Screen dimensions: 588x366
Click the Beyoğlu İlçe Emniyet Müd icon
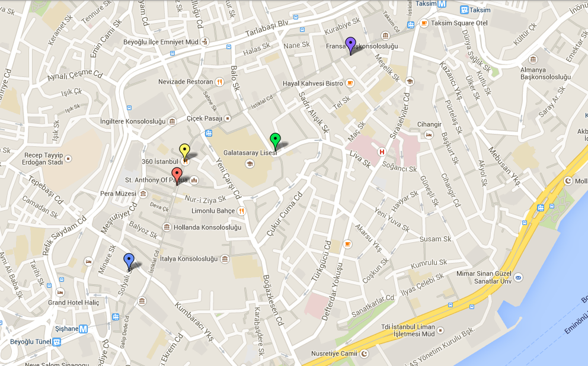pos(204,42)
